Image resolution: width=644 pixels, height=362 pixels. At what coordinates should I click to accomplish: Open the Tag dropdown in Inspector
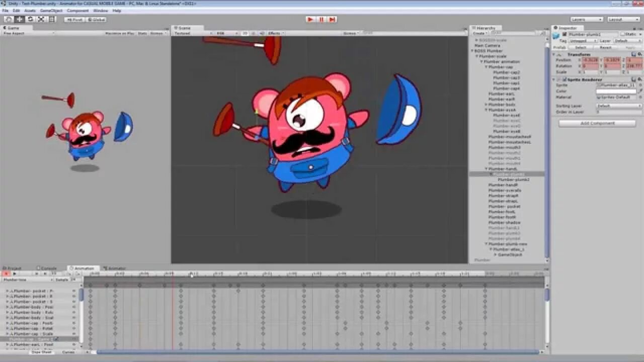pos(583,41)
